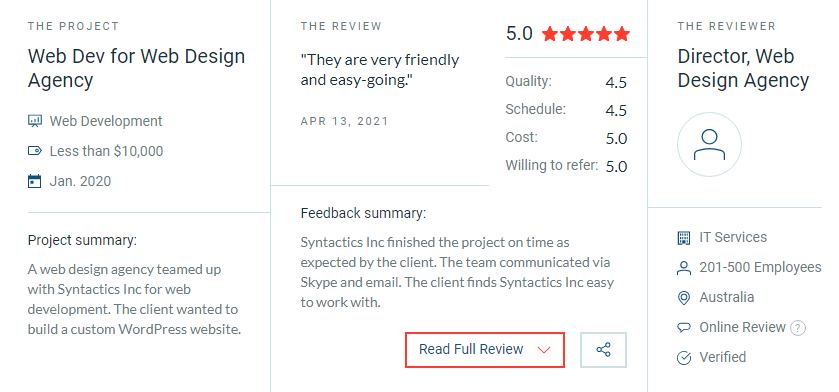Expand the Read Full Review button
The height and width of the screenshot is (392, 839).
[x=485, y=350]
